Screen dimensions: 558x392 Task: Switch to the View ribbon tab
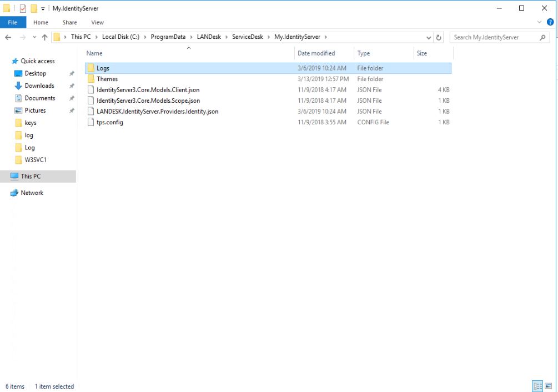97,22
